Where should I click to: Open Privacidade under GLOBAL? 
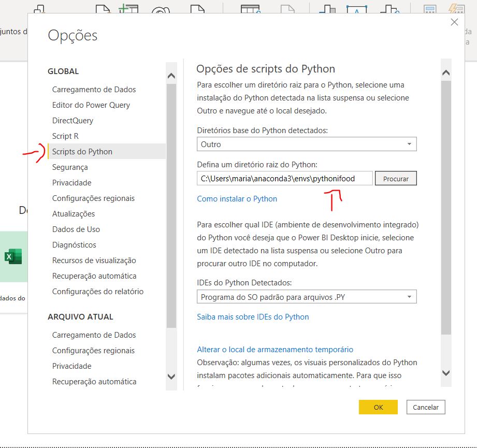pos(72,182)
